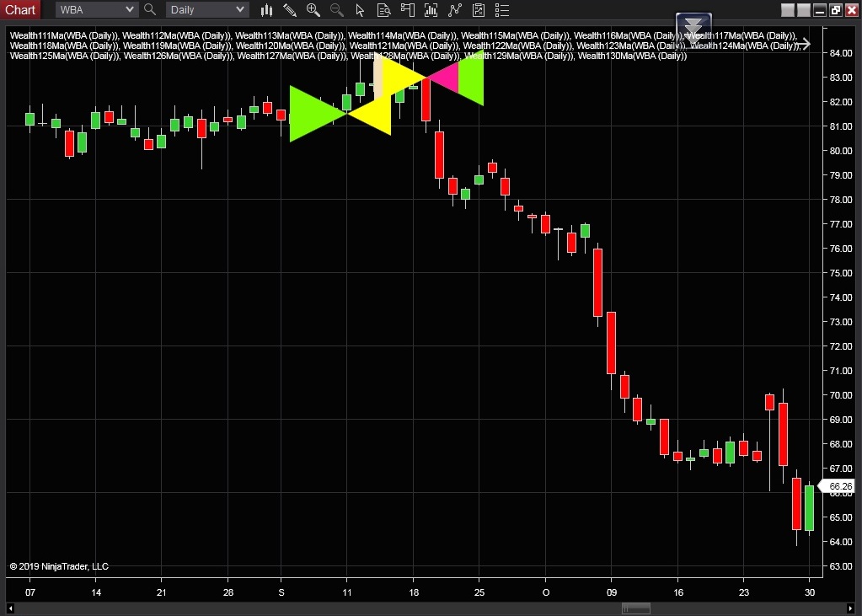Open the indicators icon

[431, 10]
